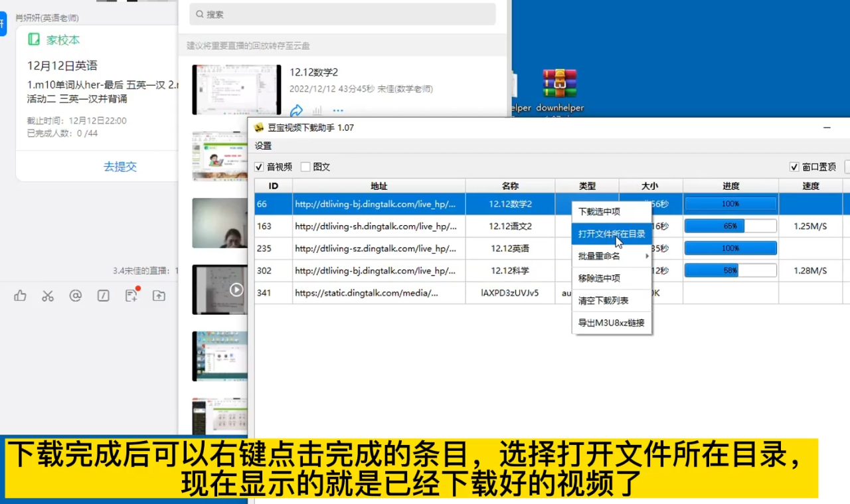Click the 大小 column header
Screen dimensions: 850x504
[x=651, y=186]
